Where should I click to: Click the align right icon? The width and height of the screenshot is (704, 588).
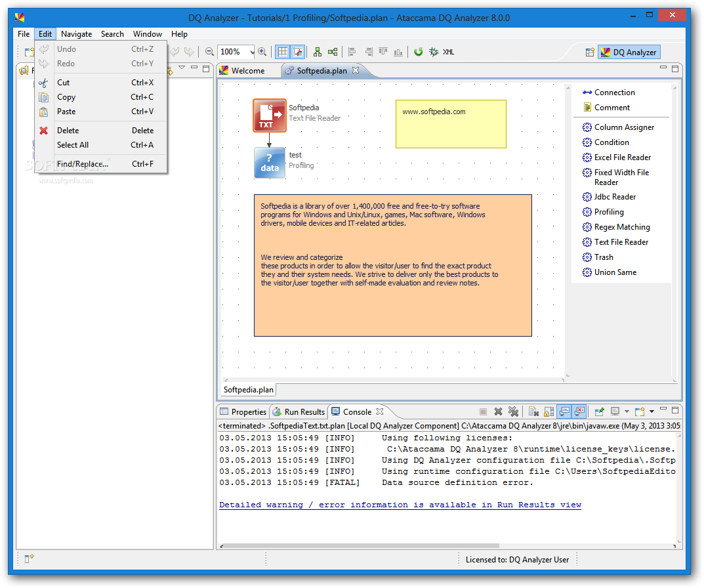[x=369, y=52]
